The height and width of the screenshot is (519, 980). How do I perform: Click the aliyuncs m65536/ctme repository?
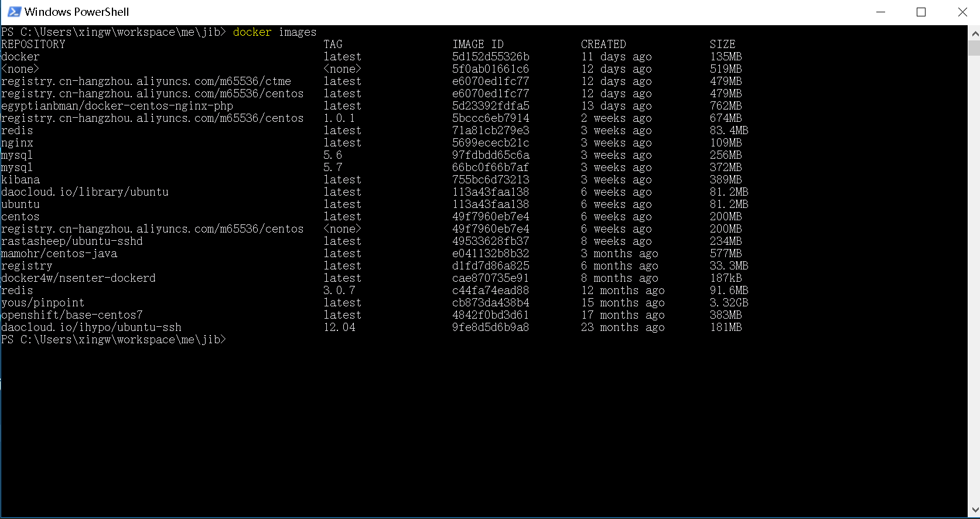tap(146, 81)
